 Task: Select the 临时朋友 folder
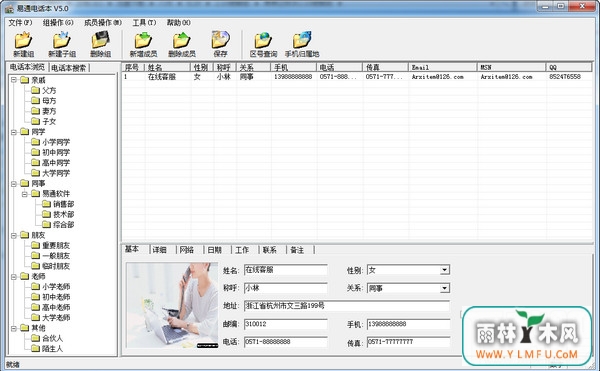point(51,266)
